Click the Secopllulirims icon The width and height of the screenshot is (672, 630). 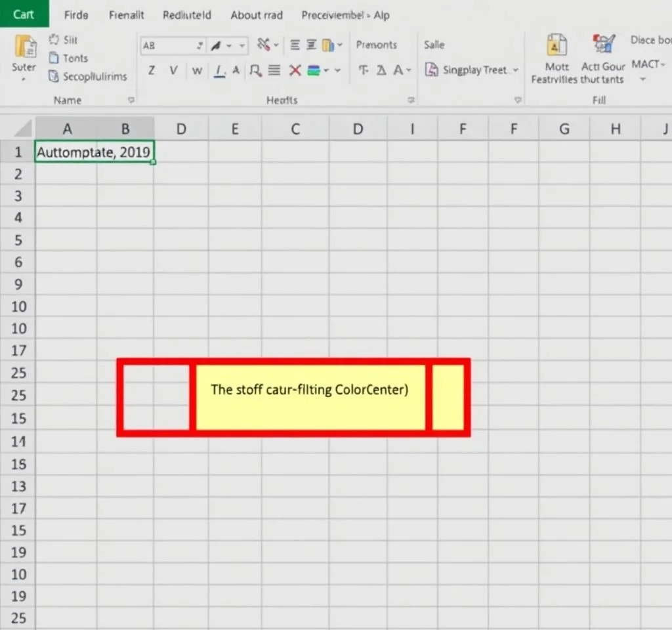pos(54,77)
